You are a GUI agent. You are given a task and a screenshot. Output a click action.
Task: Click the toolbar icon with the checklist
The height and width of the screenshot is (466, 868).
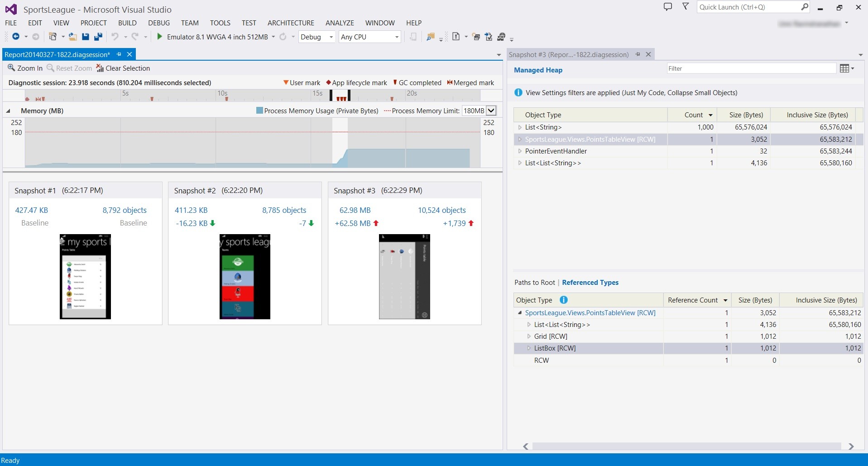click(489, 37)
